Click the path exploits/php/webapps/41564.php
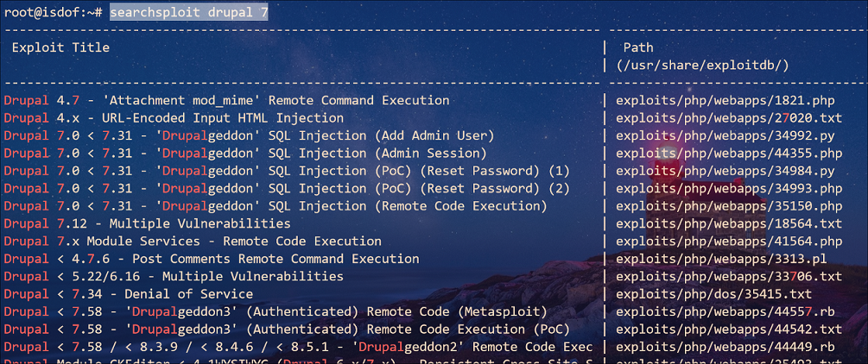868x364 pixels. 729,242
